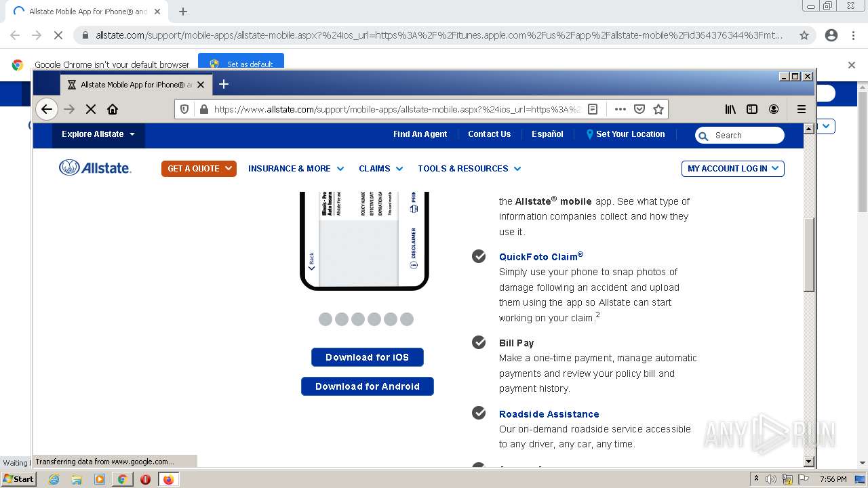Click the volume tray icon
The width and height of the screenshot is (868, 488).
click(771, 479)
